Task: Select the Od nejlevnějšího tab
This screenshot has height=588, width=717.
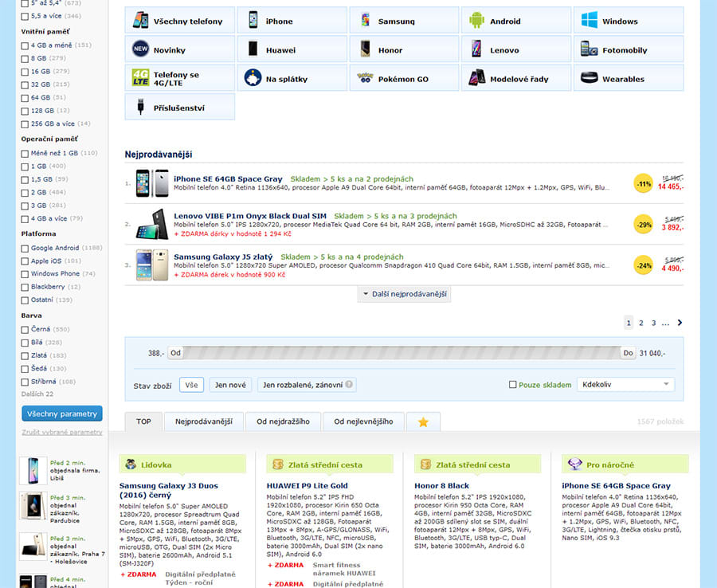Action: coord(363,421)
